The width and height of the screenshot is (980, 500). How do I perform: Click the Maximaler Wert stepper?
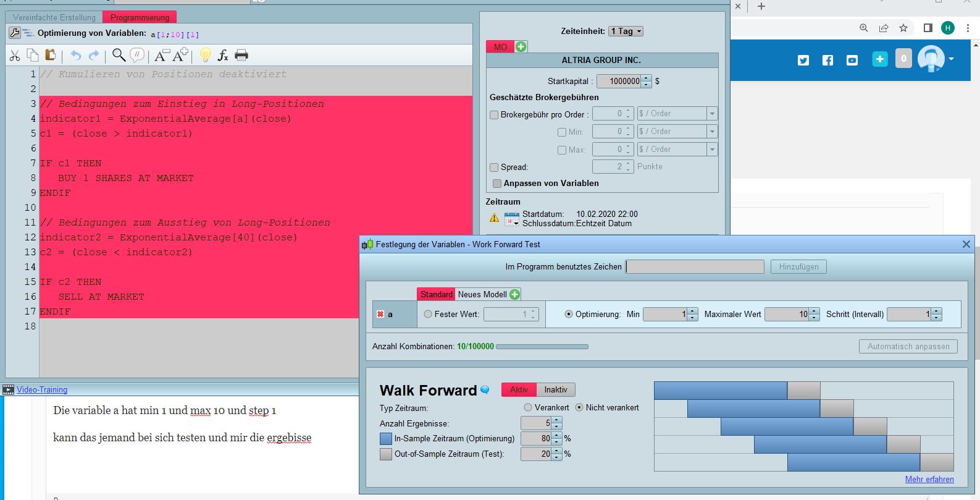(815, 315)
